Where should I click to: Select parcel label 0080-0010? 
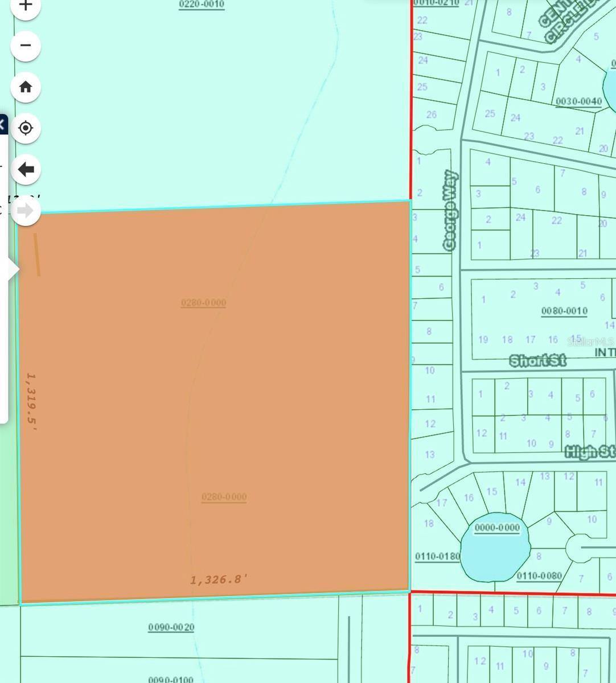(x=564, y=311)
